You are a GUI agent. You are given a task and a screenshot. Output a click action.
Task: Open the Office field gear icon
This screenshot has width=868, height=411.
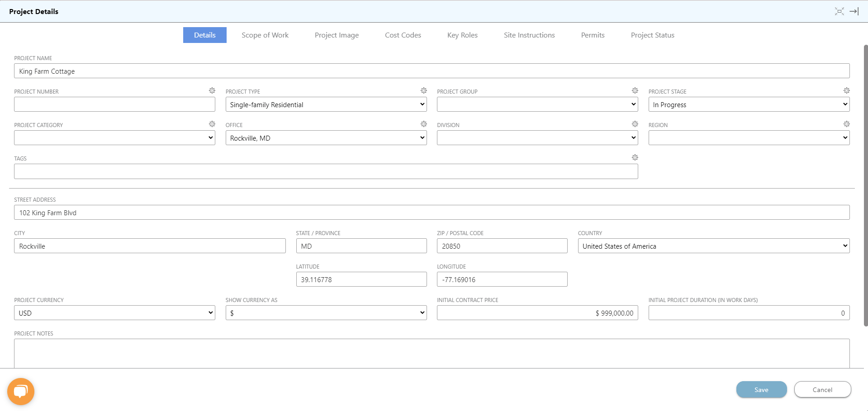tap(423, 124)
